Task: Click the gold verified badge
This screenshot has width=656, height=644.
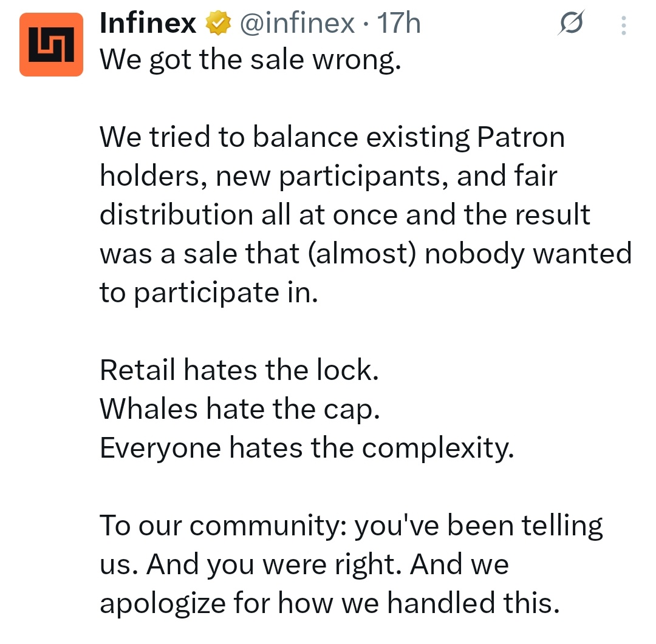Action: (x=219, y=24)
